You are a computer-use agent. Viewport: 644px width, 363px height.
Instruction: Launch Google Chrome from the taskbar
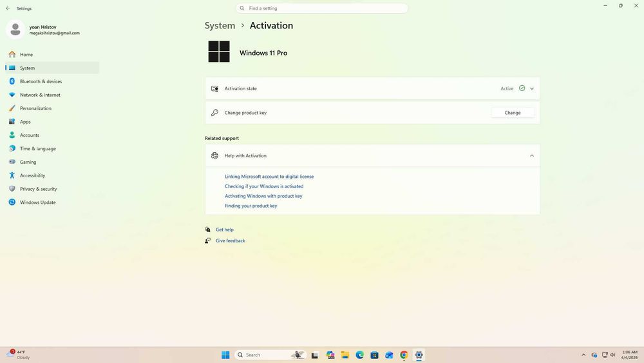(404, 355)
